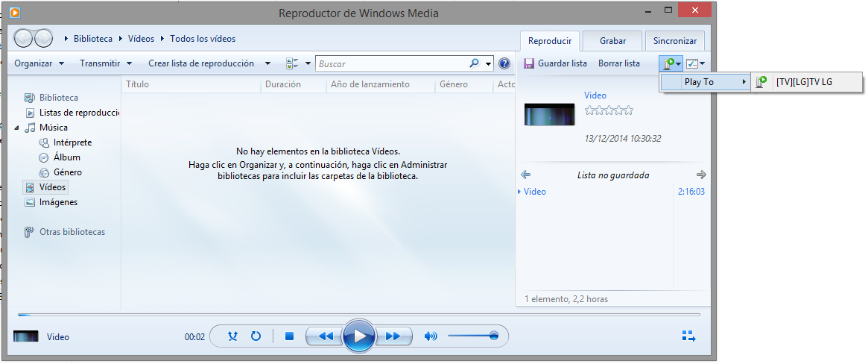Viewport: 868px width, 364px height.
Task: Collapse the Música tree node arrow
Action: coord(16,128)
